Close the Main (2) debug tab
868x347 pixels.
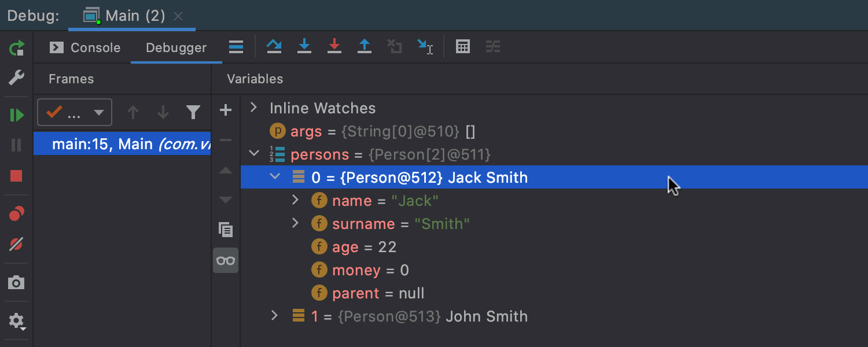179,16
